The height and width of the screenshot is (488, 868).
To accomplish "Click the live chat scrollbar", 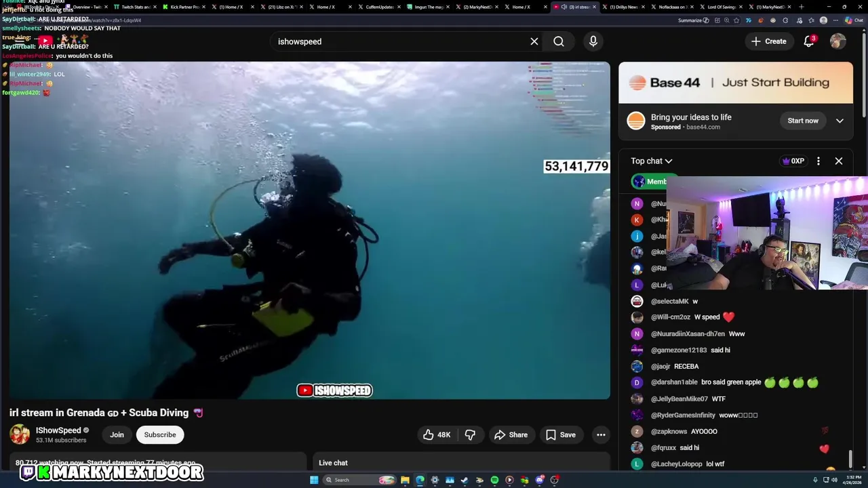I will 851,459.
